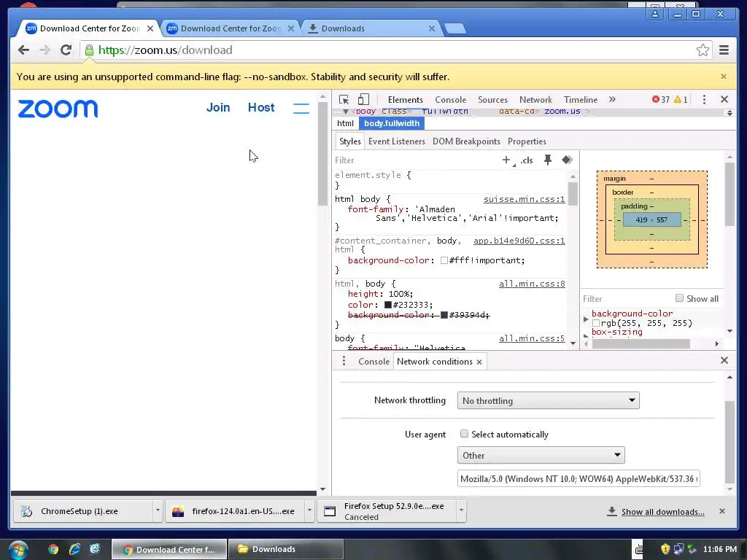Open the Chrome hamburger menu
Screen dimensions: 747x560
pyautogui.click(x=724, y=50)
